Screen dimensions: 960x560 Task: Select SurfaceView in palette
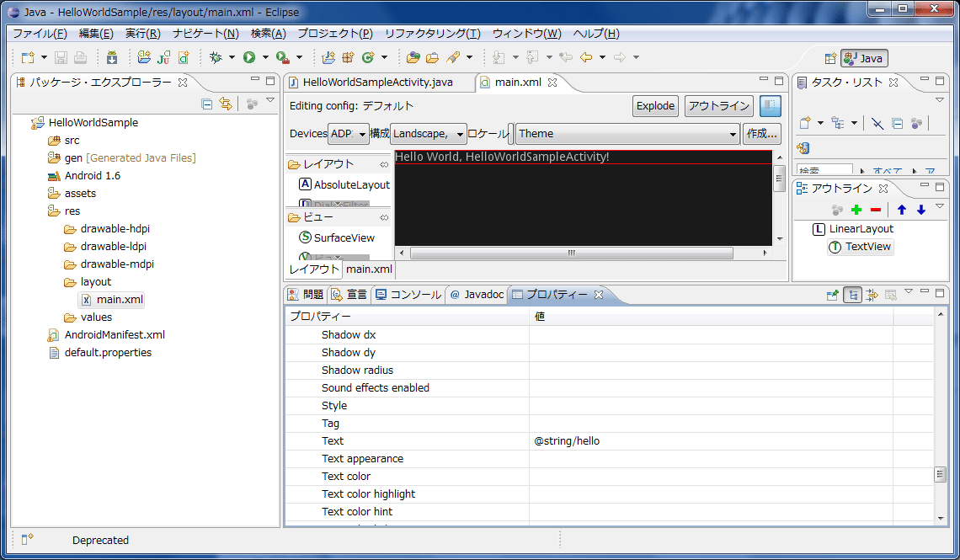(337, 237)
